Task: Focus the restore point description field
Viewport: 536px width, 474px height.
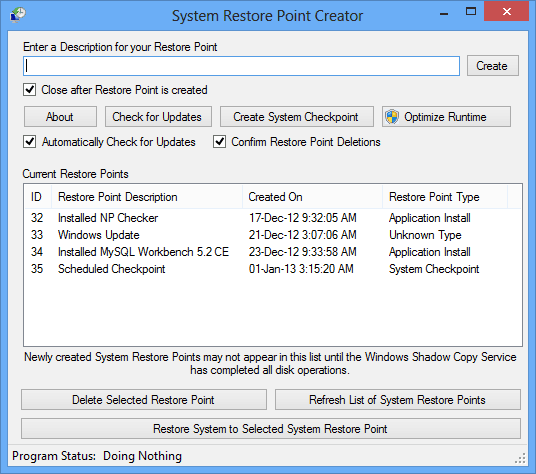Action: pyautogui.click(x=241, y=66)
